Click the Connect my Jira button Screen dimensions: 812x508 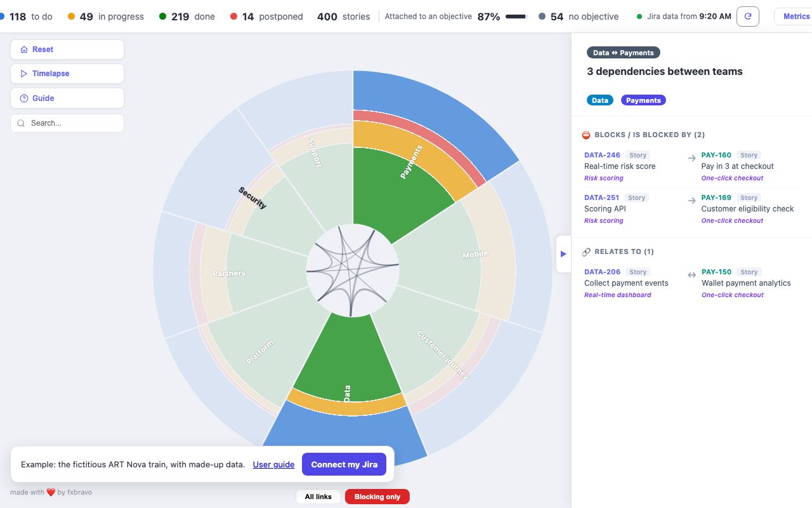click(344, 464)
